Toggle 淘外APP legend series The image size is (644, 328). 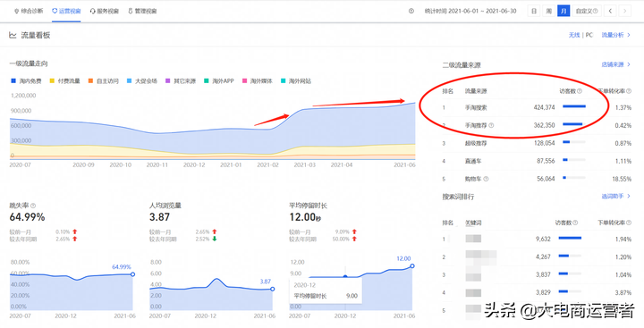pyautogui.click(x=219, y=81)
